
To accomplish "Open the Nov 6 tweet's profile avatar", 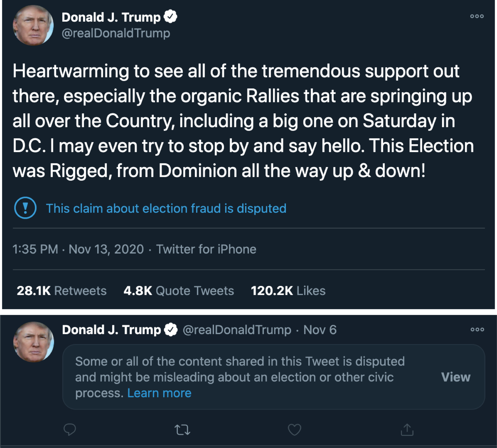I will [34, 342].
